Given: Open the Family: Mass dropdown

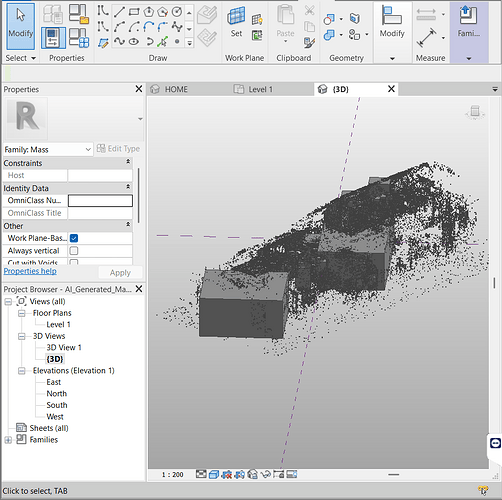Looking at the screenshot, I should (48, 149).
